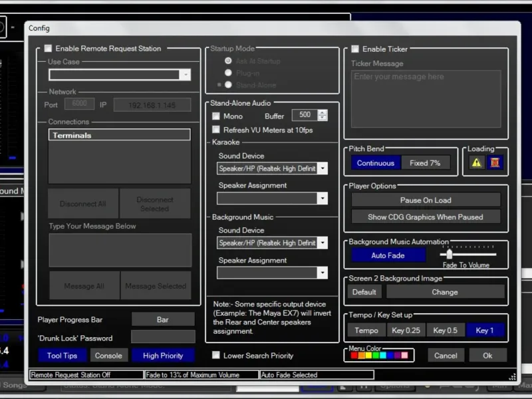Choose the Key 0.5 setup option
Screen dimensions: 532x399
click(445, 330)
